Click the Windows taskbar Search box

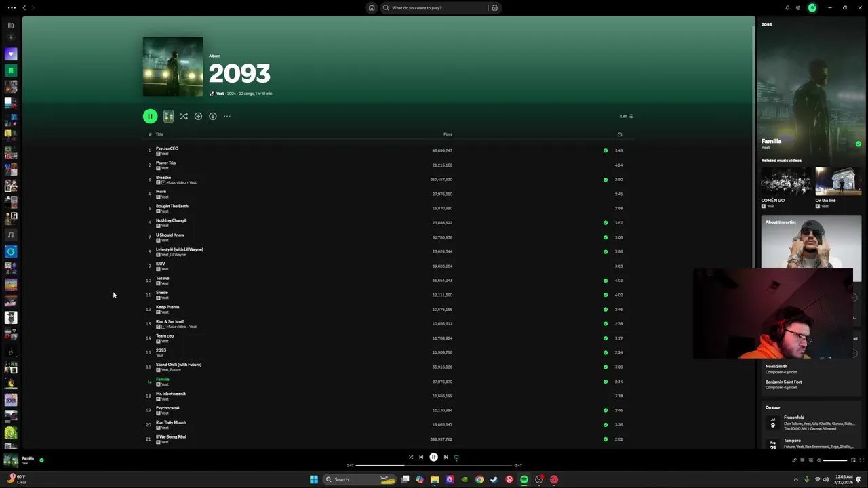pos(360,479)
